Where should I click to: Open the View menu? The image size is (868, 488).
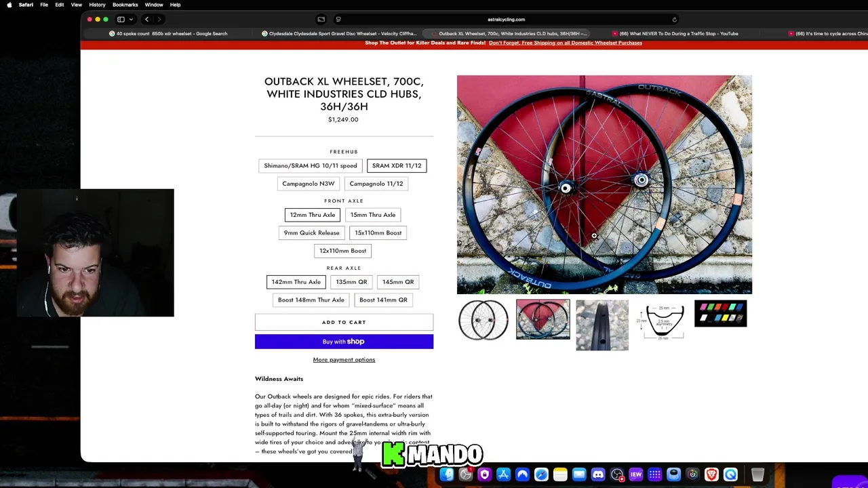pyautogui.click(x=77, y=5)
